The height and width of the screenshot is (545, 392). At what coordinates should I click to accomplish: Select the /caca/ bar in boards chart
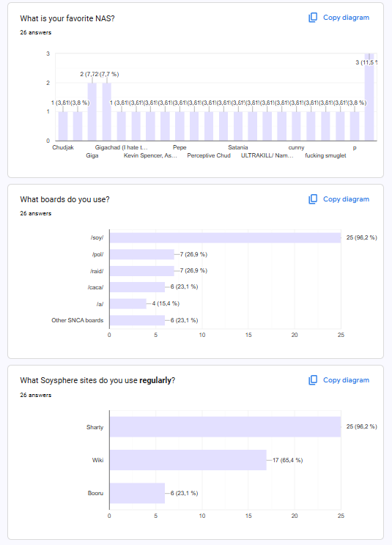137,287
